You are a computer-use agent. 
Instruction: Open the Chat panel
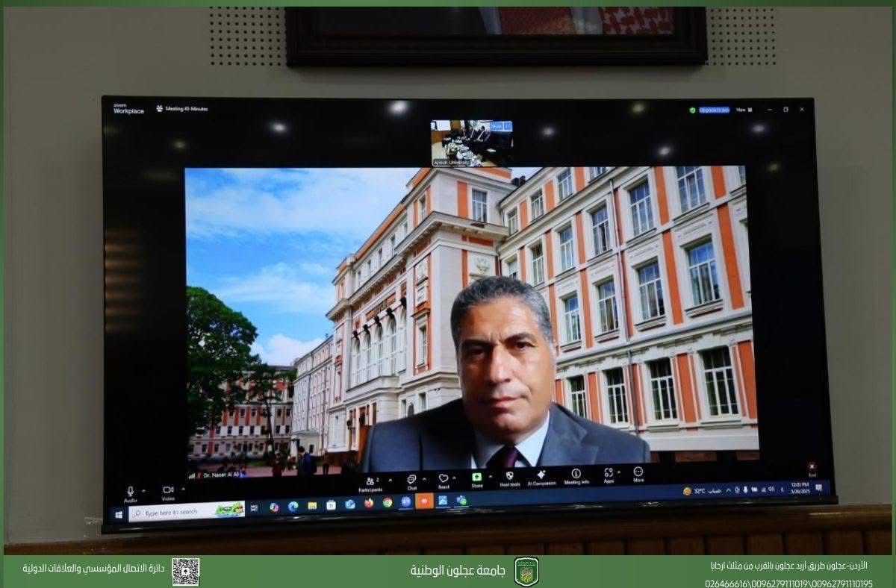(411, 479)
